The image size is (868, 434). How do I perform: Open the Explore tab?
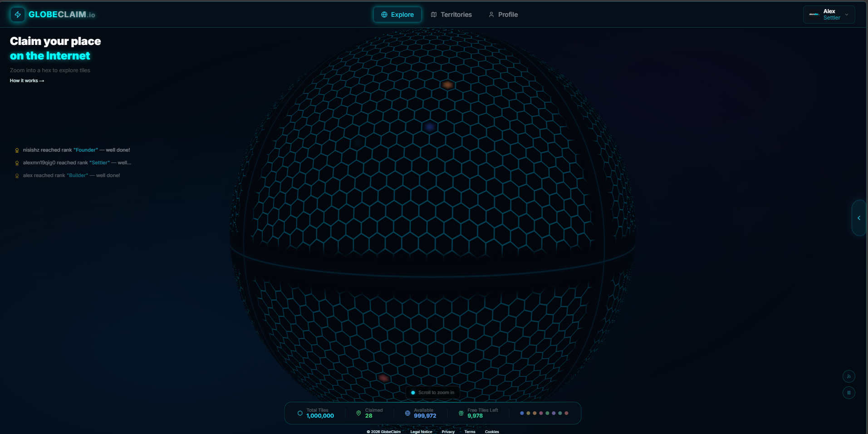coord(397,14)
